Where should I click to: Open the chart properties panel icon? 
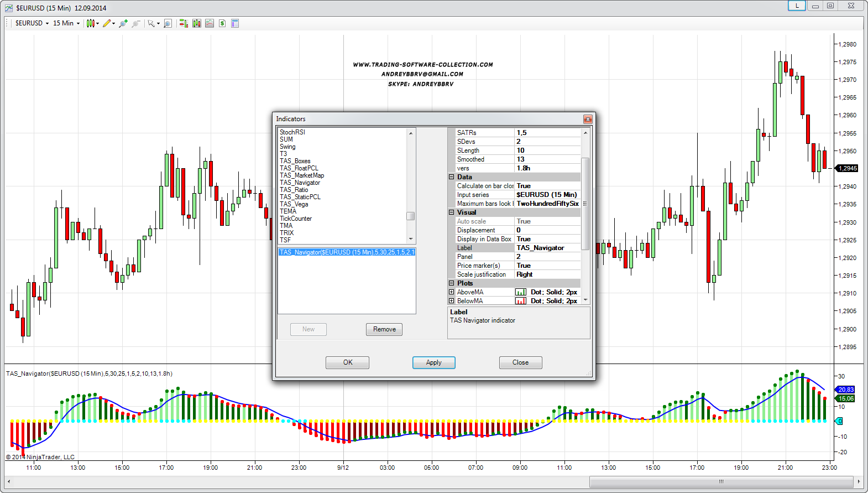[235, 23]
